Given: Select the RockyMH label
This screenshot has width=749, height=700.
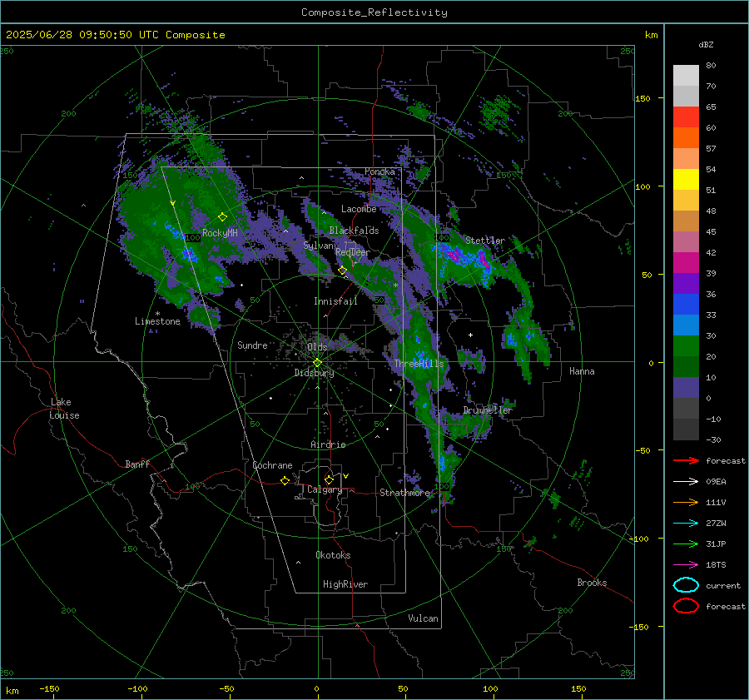Looking at the screenshot, I should pos(220,233).
